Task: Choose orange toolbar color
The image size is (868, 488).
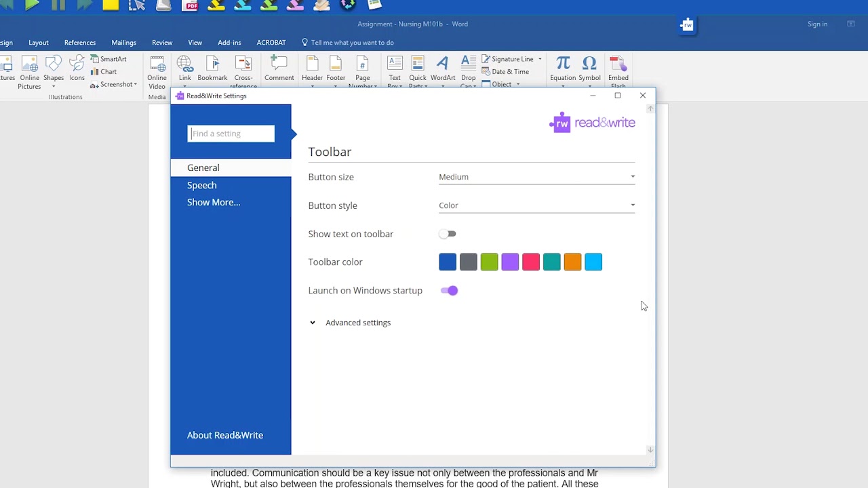Action: [572, 262]
